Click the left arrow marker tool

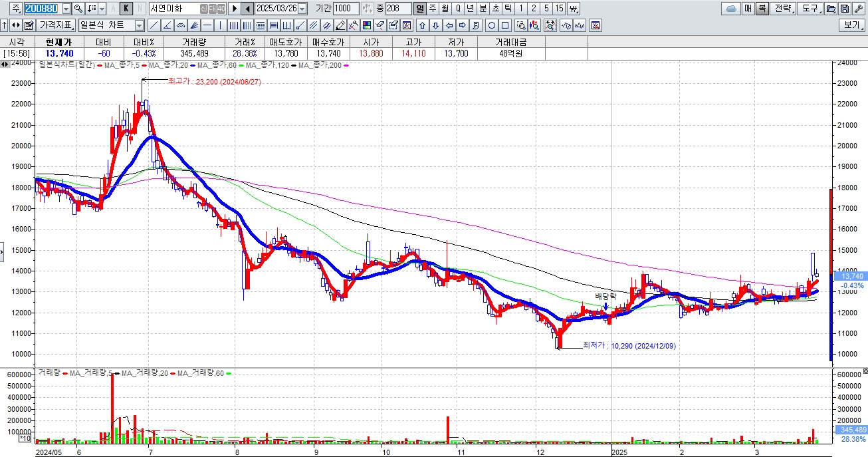click(x=449, y=25)
